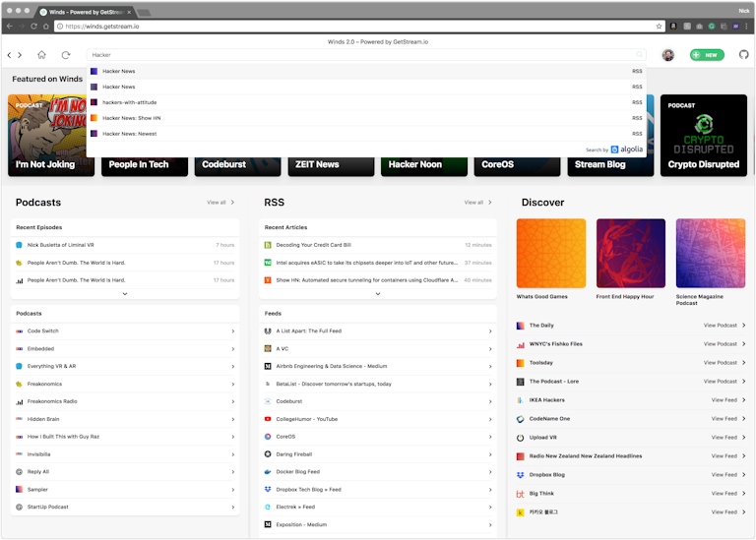
Task: Bookmark page with Chrome star icon
Action: coord(659,26)
